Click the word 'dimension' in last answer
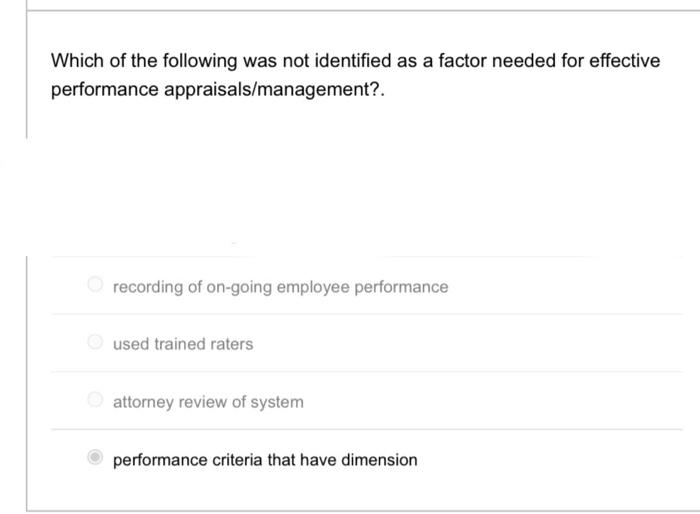This screenshot has height=514, width=700. [380, 460]
